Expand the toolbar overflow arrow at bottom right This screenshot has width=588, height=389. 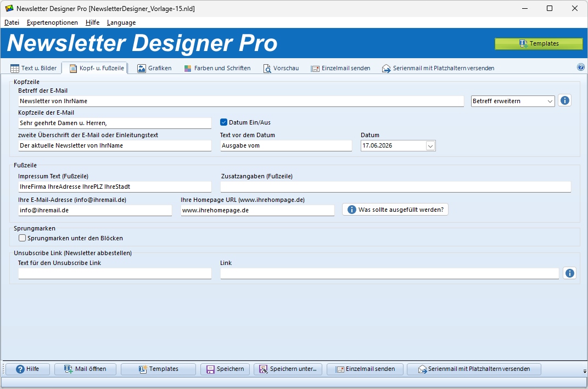coord(585,371)
